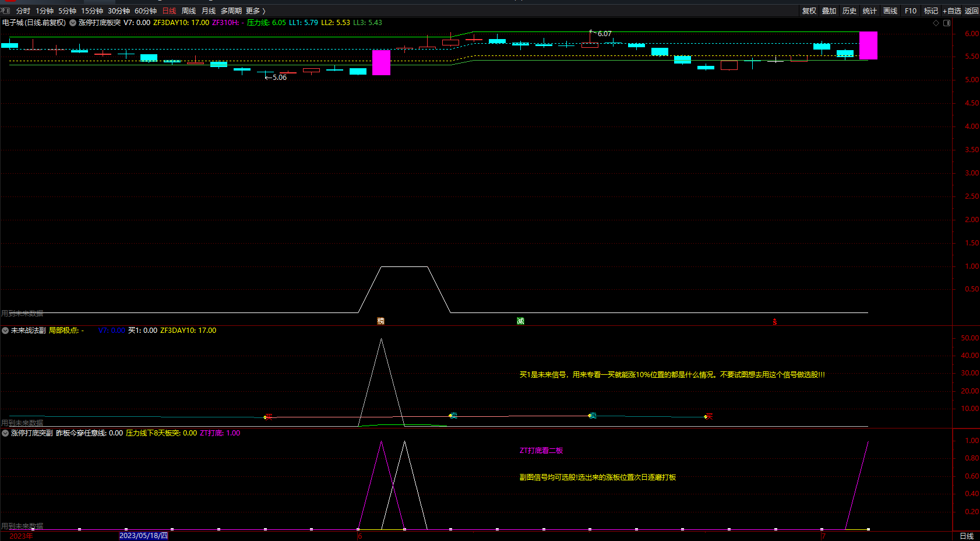Select the 日线 daily period
980x541 pixels.
tap(169, 11)
